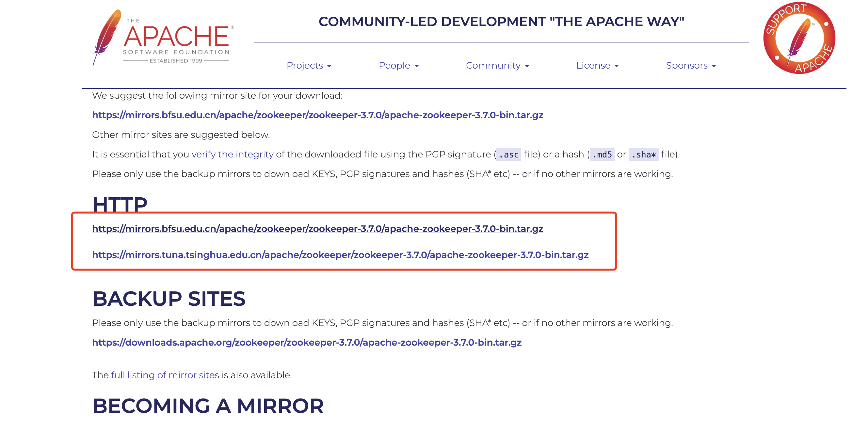The image size is (868, 426).
Task: Click the caret arrow next to People
Action: pos(417,66)
